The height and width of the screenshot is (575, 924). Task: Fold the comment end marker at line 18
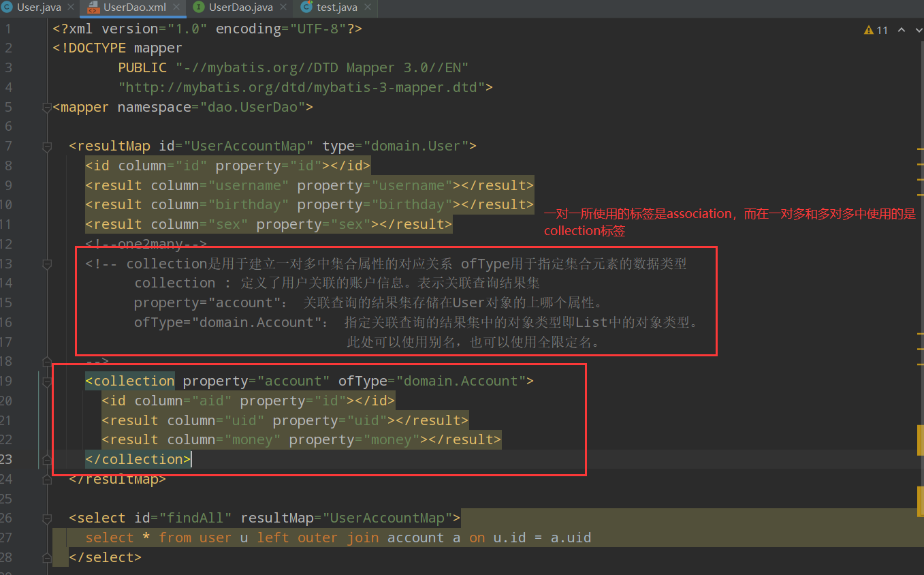click(x=47, y=362)
